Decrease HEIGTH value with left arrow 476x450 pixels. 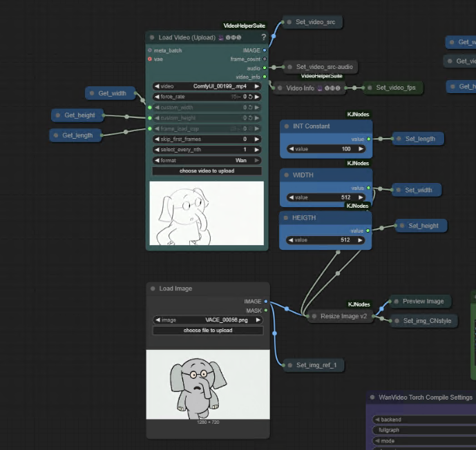[291, 240]
